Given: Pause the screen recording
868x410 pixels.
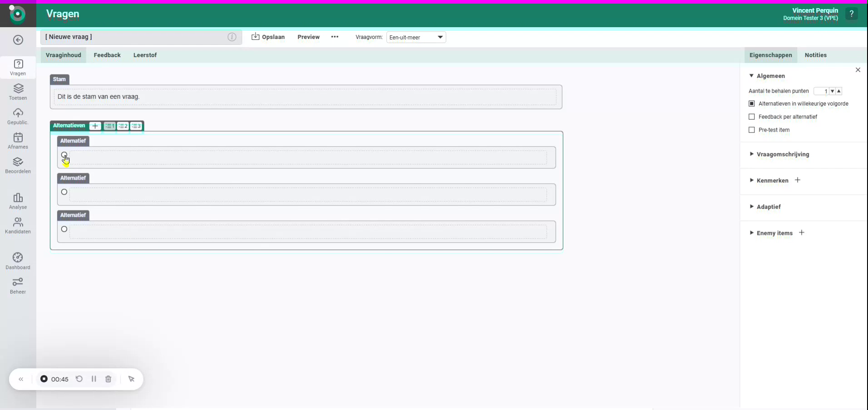Looking at the screenshot, I should tap(94, 379).
